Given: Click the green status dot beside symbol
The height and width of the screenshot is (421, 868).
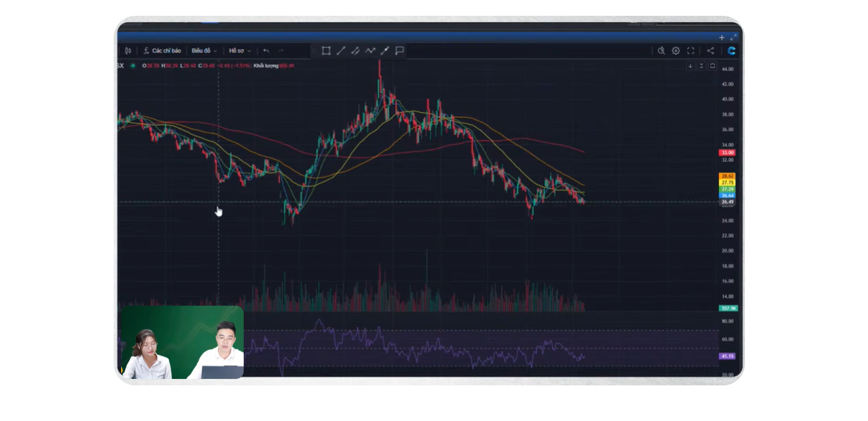Looking at the screenshot, I should coord(132,66).
